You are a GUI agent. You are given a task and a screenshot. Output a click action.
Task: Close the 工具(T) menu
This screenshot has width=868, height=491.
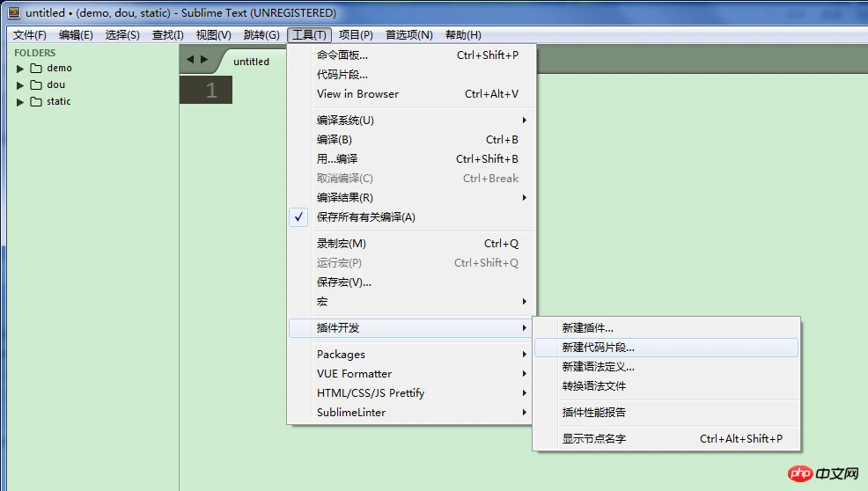(x=310, y=35)
